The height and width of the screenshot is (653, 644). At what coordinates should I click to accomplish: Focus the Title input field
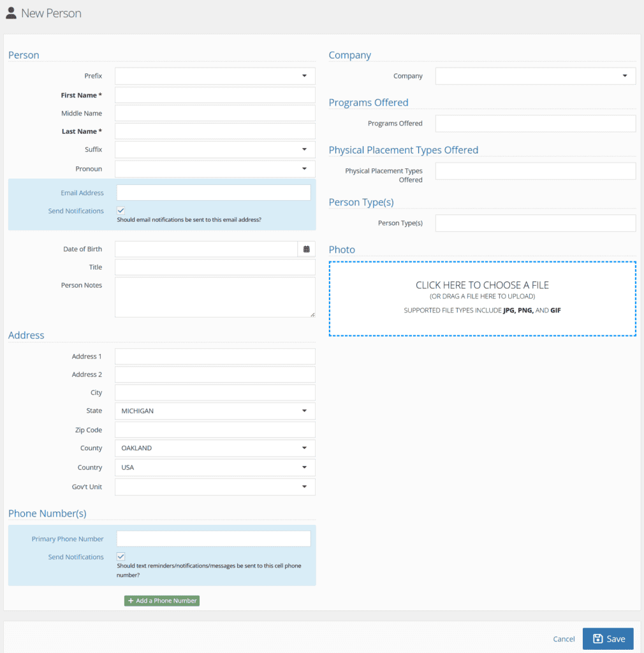point(215,267)
